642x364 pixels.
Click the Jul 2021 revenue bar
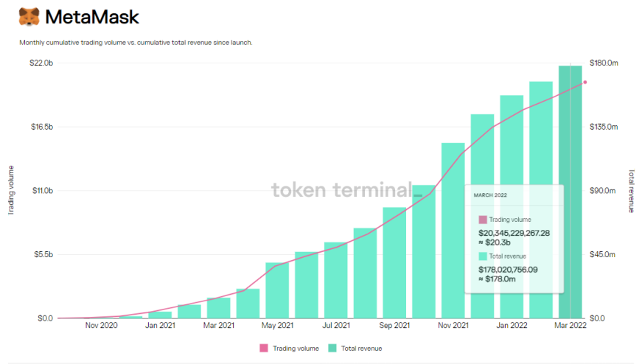(335, 280)
